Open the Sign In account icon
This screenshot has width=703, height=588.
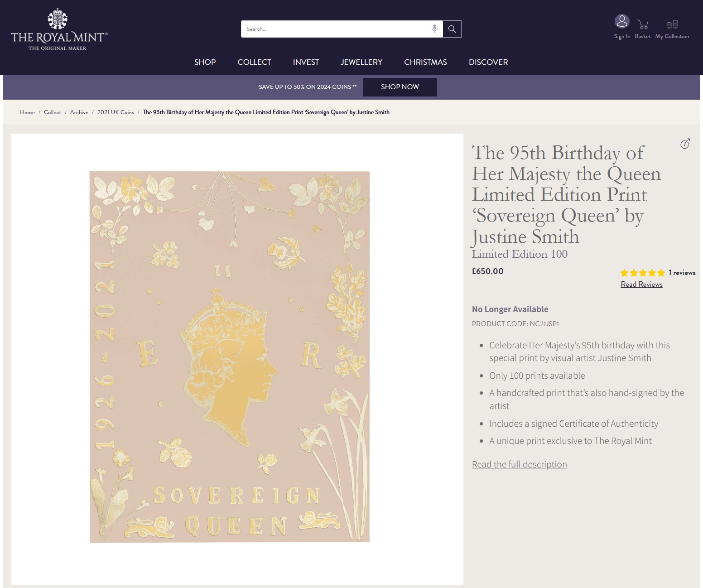(x=622, y=22)
